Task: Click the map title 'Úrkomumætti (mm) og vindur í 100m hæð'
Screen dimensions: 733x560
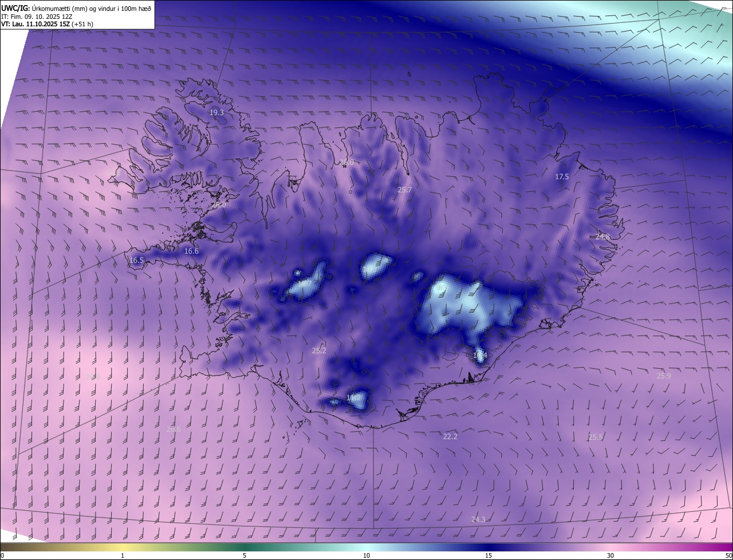Action: click(x=91, y=9)
